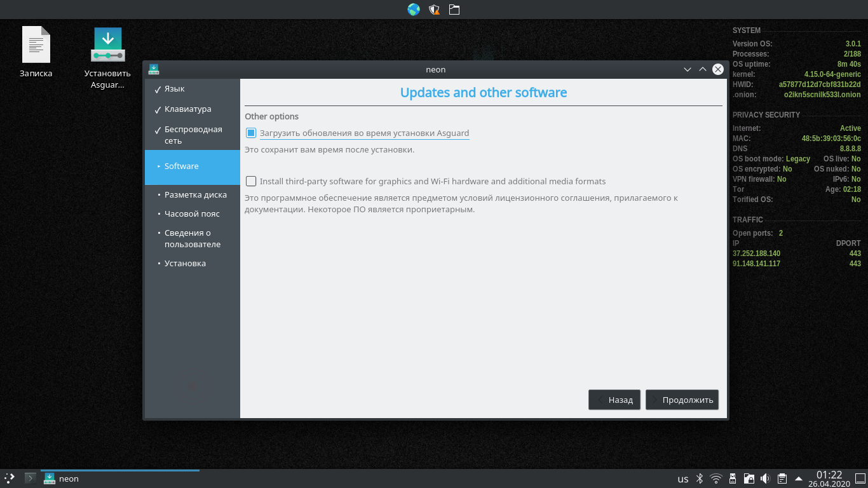Viewport: 868px width, 488px height.
Task: Click the Processes value 2/188
Action: pos(852,54)
